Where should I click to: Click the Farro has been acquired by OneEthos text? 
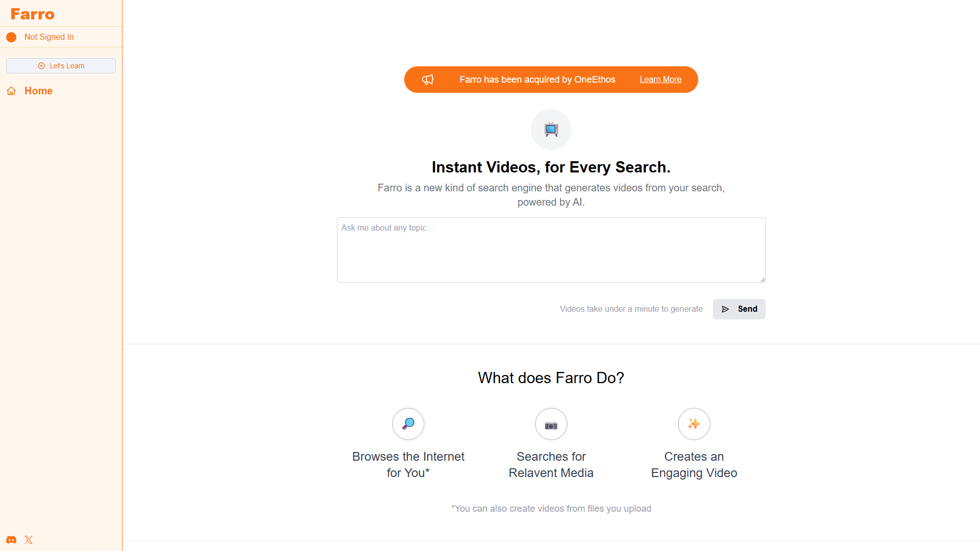[537, 80]
